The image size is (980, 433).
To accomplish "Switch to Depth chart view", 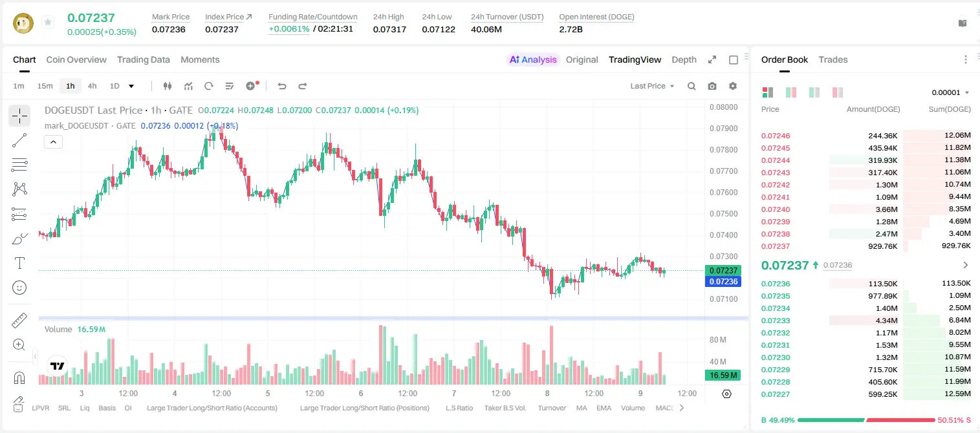I will (684, 59).
